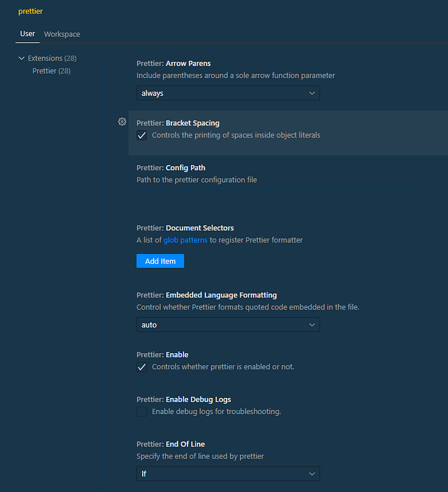Click 'Include parentheses around a sole arrow' description

(x=236, y=75)
